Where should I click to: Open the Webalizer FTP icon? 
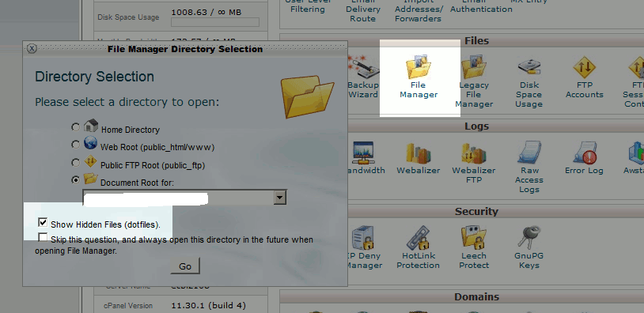coord(474,153)
